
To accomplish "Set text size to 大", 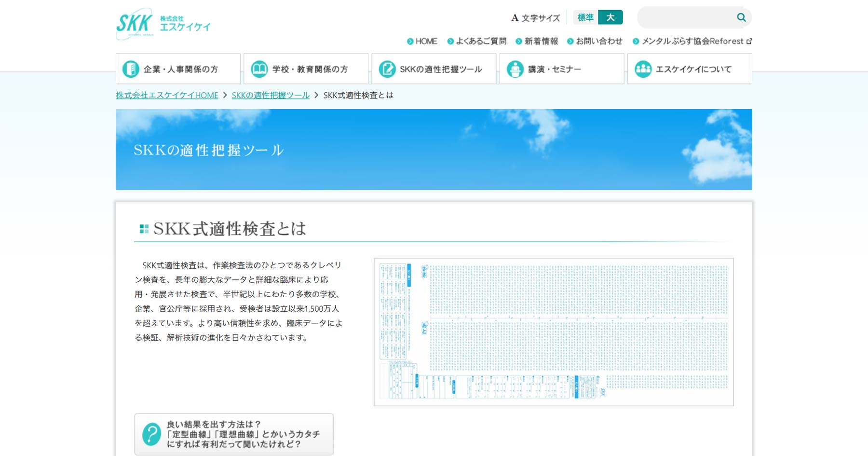I will point(610,17).
